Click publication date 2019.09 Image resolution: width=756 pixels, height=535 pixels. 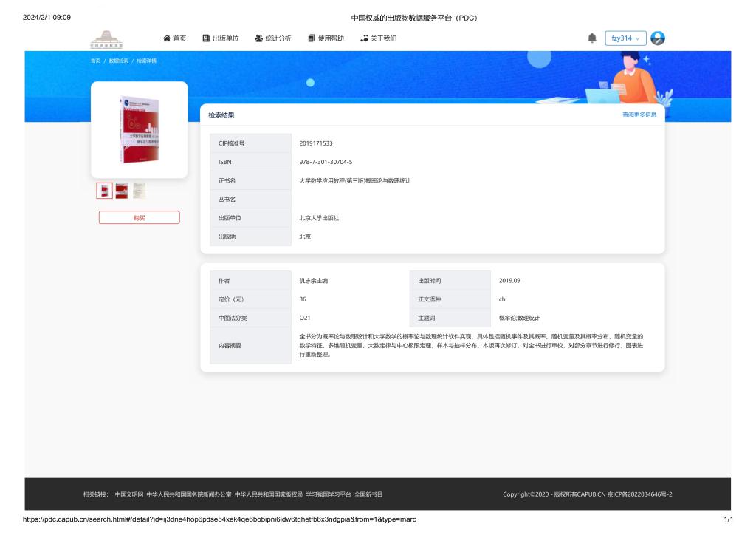coord(509,281)
